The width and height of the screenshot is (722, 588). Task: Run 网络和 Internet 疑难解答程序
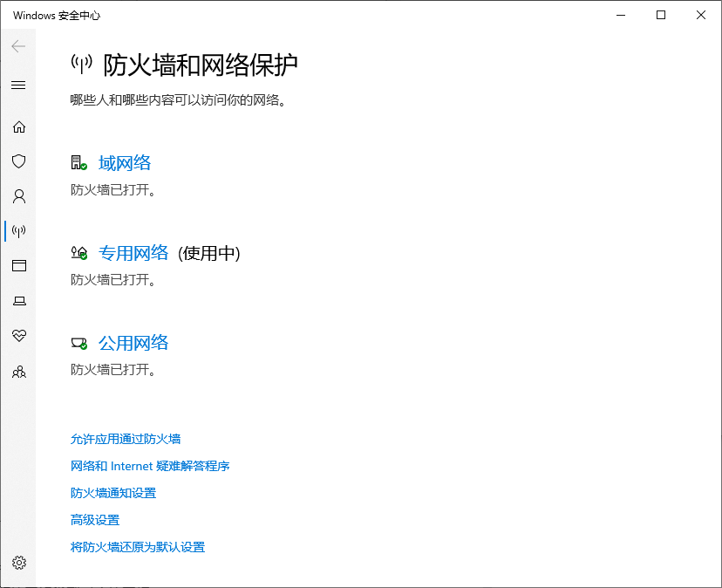tap(150, 466)
